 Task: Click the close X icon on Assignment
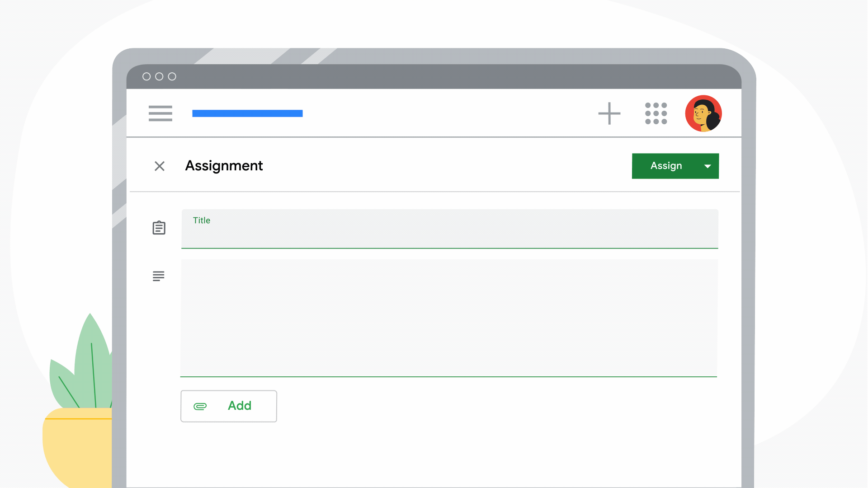click(159, 166)
